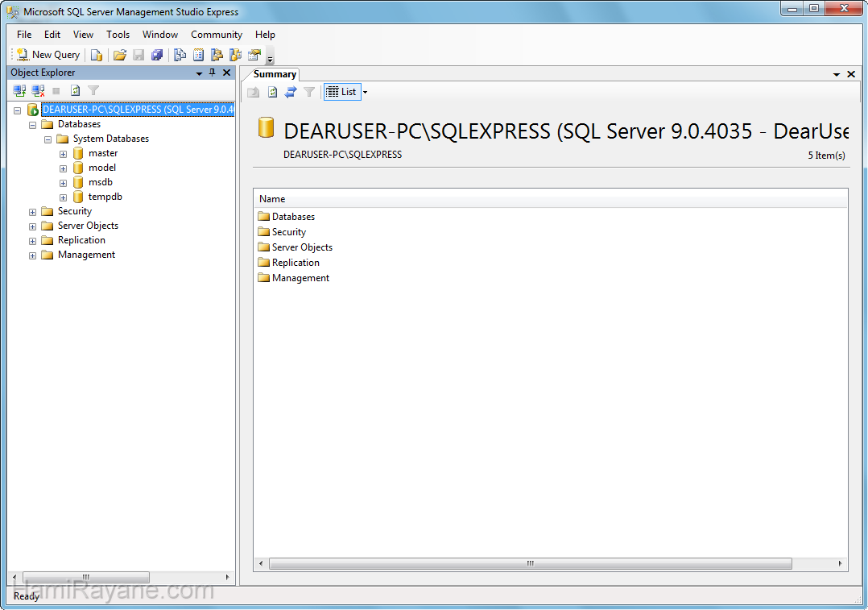Screen dimensions: 868x610
Task: Open the Community menu
Action: click(217, 35)
